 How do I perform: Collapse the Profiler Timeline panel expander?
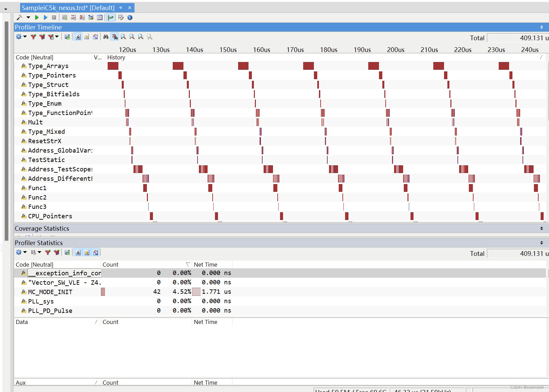(542, 27)
